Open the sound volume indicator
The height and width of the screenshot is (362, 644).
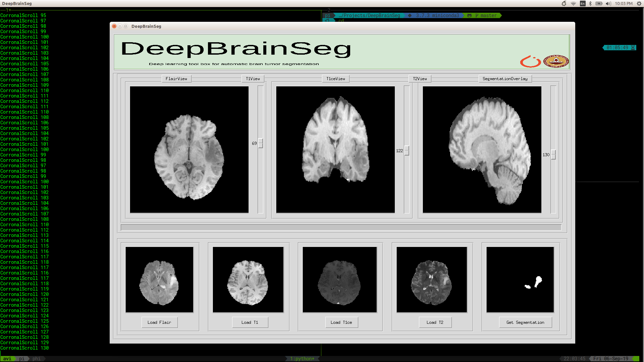608,4
